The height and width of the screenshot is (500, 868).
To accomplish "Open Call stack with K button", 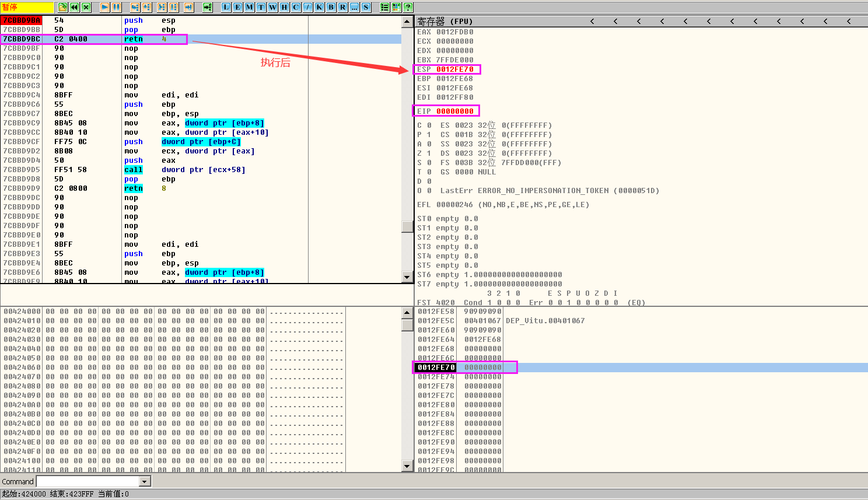I will [319, 7].
